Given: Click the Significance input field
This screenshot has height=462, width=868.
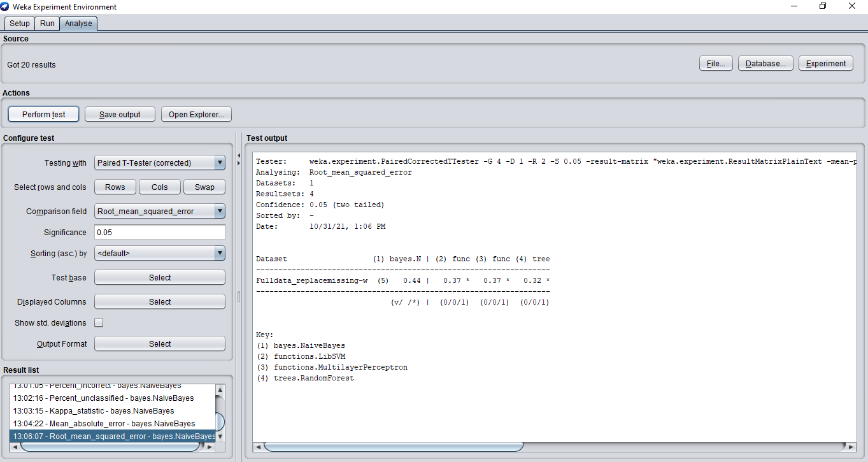Looking at the screenshot, I should pos(160,233).
